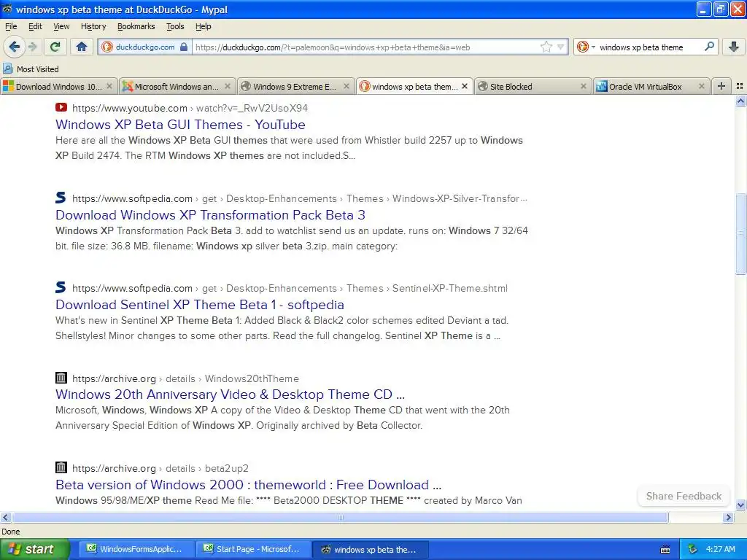Open the Help menu
The width and height of the screenshot is (747, 560).
(x=204, y=26)
